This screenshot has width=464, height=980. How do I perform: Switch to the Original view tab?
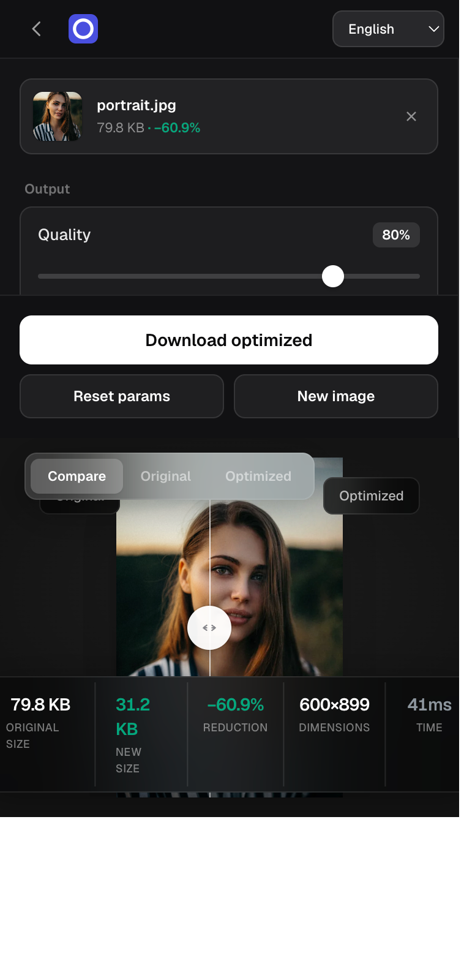click(166, 476)
